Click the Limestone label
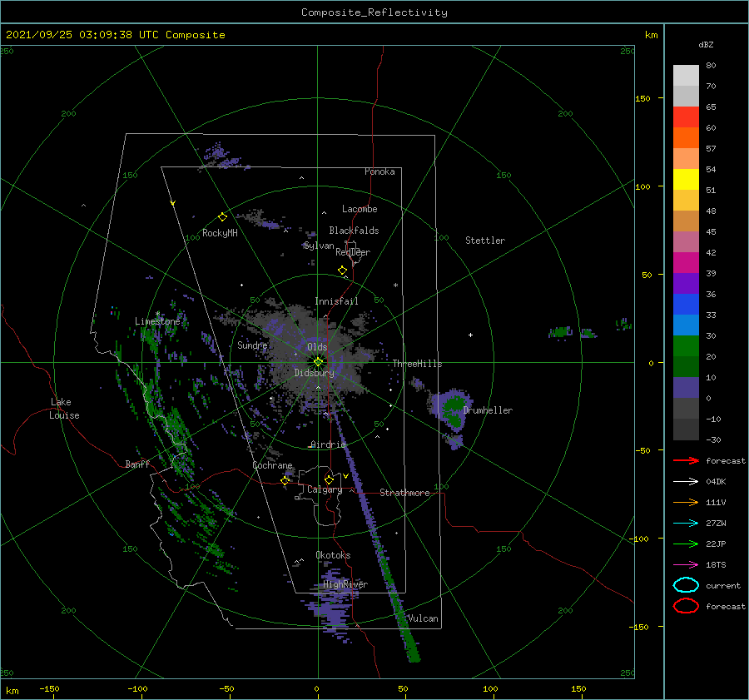The image size is (749, 700). tap(157, 321)
